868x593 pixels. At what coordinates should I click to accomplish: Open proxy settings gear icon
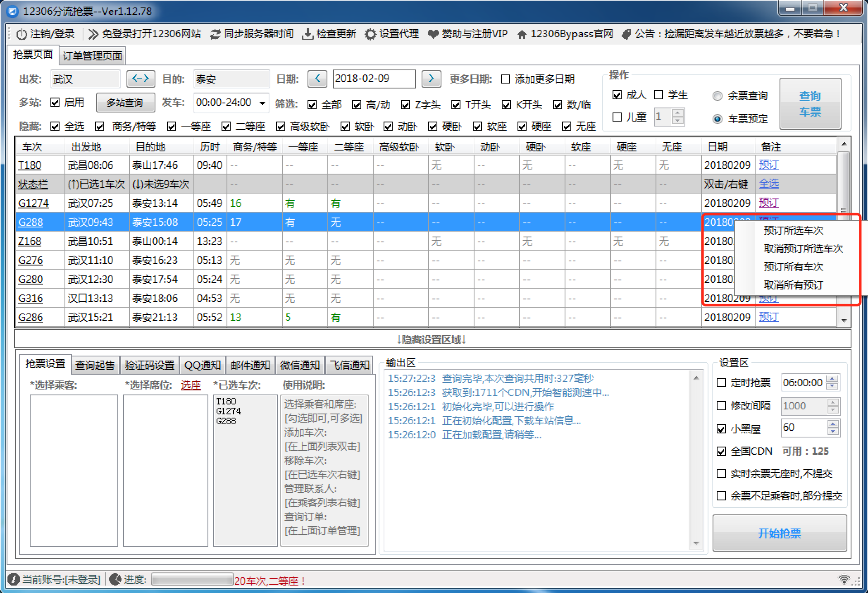[x=370, y=34]
